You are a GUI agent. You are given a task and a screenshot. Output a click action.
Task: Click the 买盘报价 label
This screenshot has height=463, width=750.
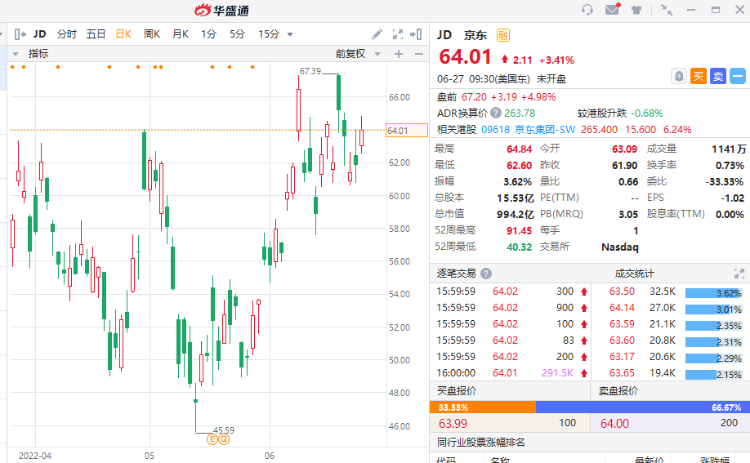click(x=456, y=391)
